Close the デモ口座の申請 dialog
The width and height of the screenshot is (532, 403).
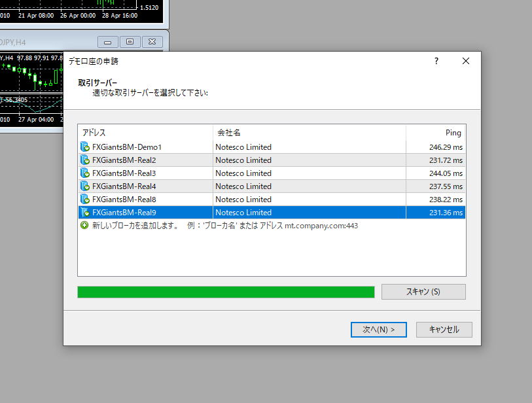[466, 61]
